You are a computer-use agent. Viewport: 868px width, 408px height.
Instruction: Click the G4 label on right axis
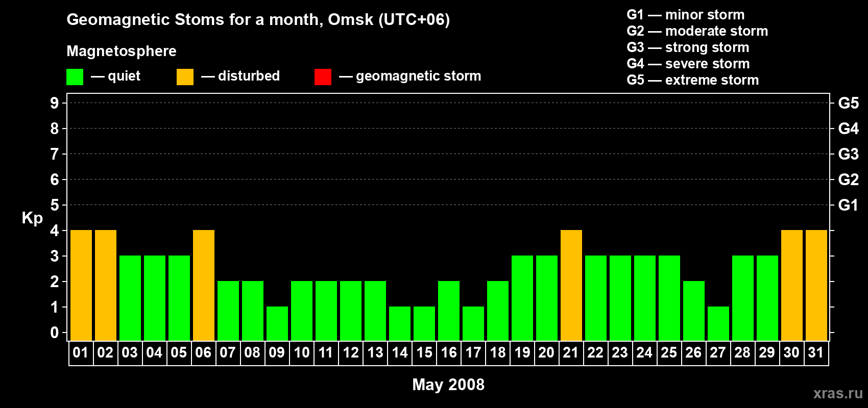pos(849,129)
